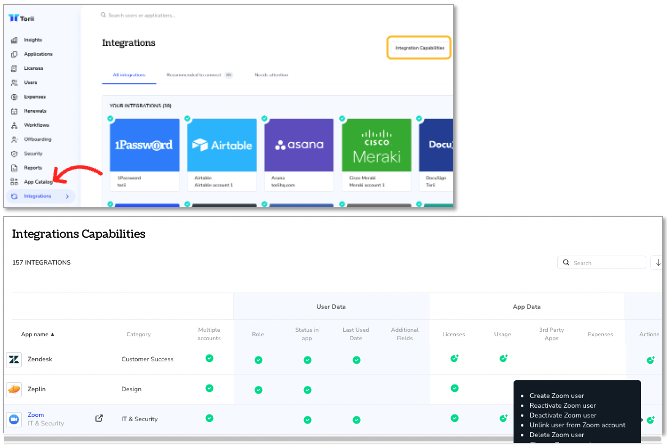Open Reports from the sidebar
Screen dimensions: 667x448
point(33,168)
